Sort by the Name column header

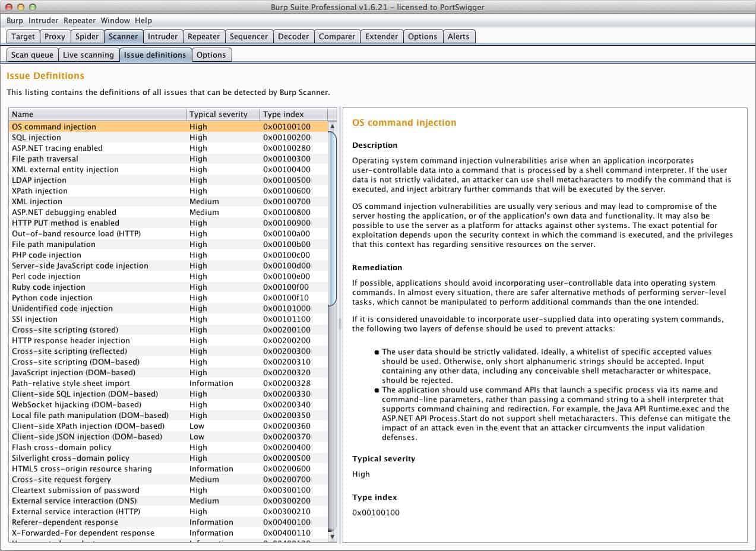[97, 114]
